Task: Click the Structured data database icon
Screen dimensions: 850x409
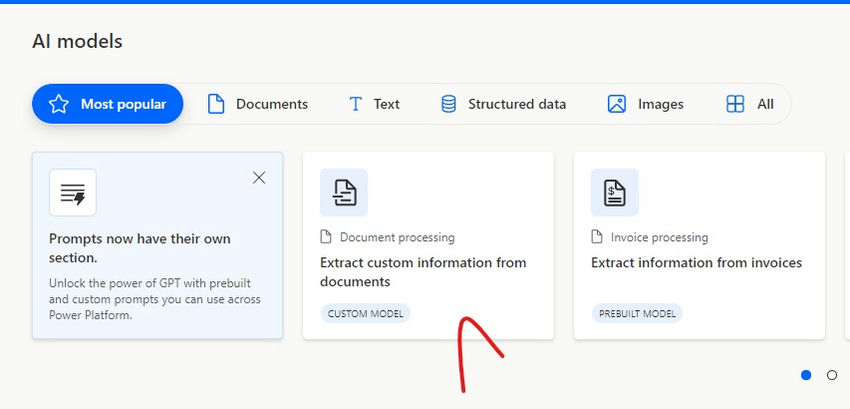Action: point(448,104)
